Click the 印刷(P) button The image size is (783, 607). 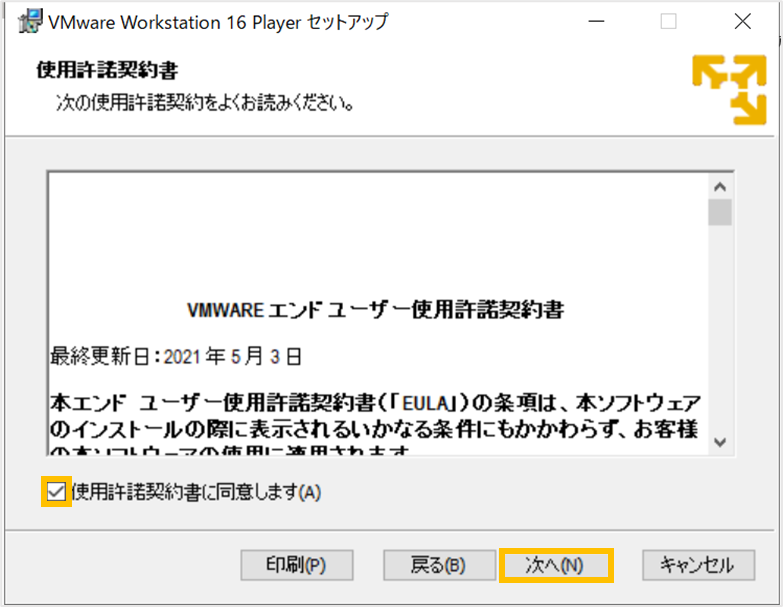297,565
